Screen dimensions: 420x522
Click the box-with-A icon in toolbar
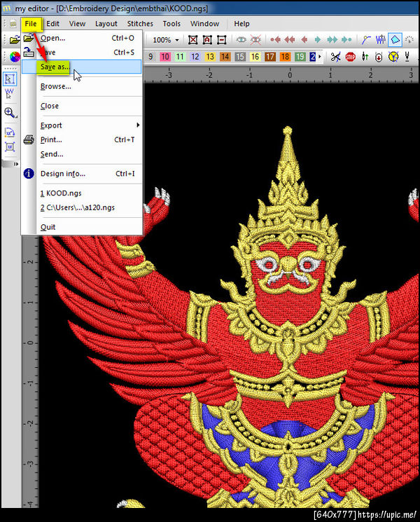coord(207,40)
